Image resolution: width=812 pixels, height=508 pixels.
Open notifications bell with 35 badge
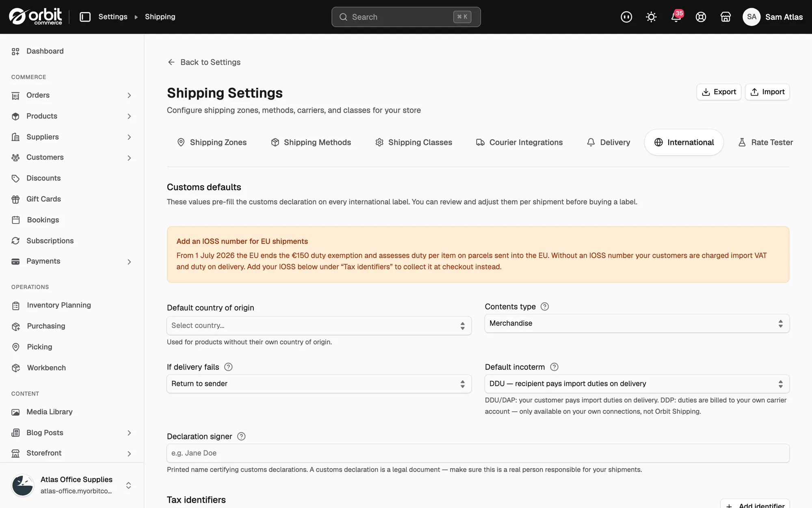point(676,17)
